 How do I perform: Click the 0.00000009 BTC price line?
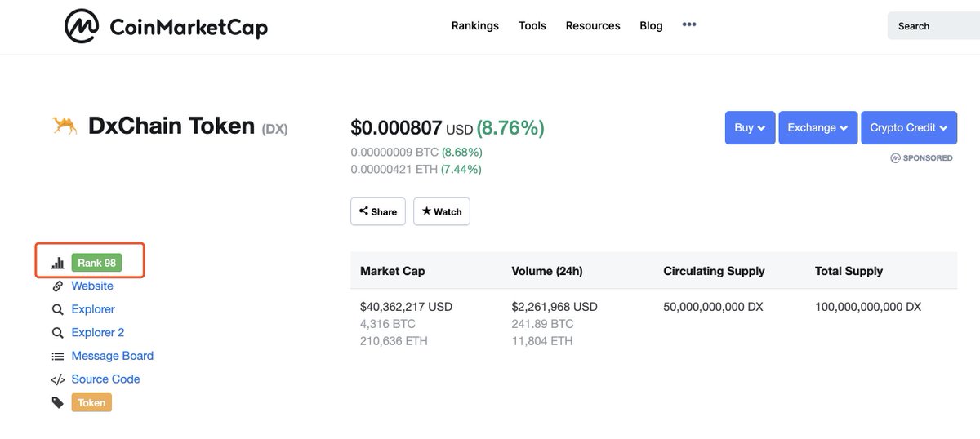(x=416, y=153)
